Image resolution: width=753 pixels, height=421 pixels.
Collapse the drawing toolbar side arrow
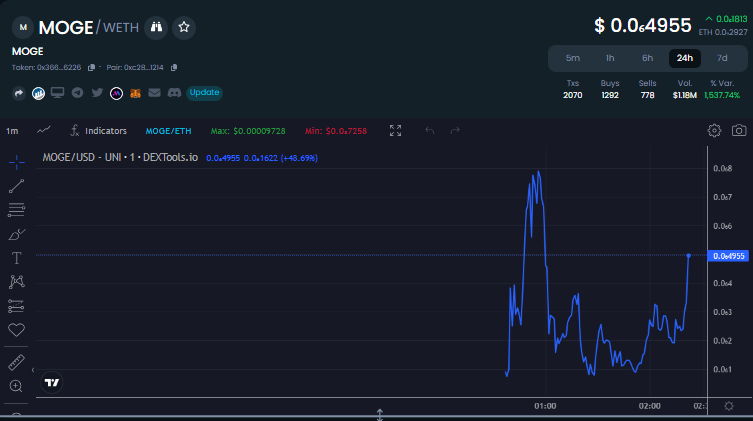click(33, 370)
